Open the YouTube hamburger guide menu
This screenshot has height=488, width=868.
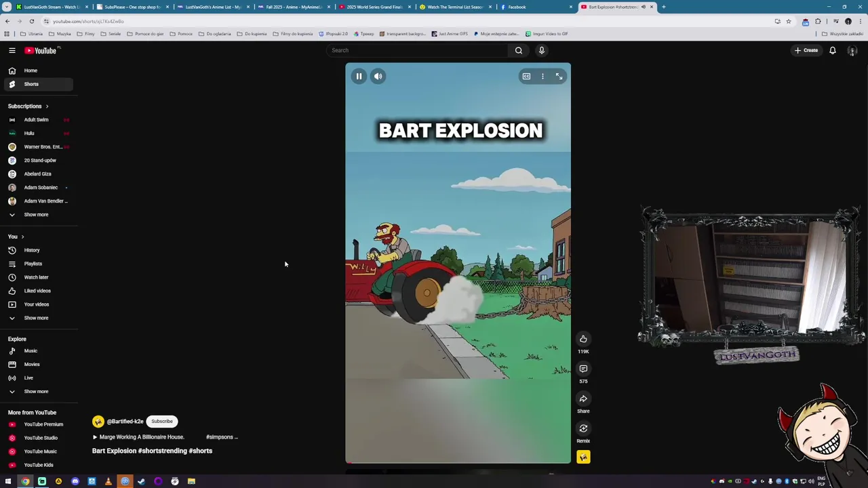click(12, 50)
